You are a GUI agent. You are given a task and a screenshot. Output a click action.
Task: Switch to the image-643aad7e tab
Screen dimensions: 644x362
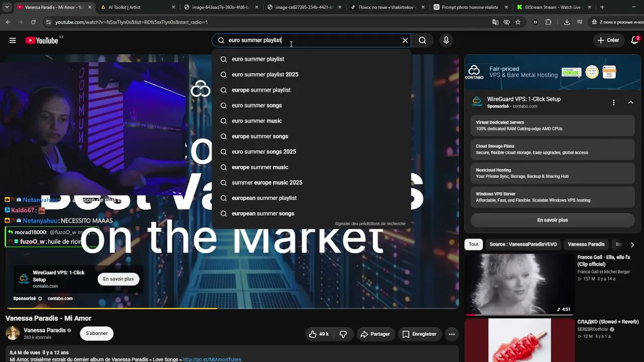coord(220,7)
